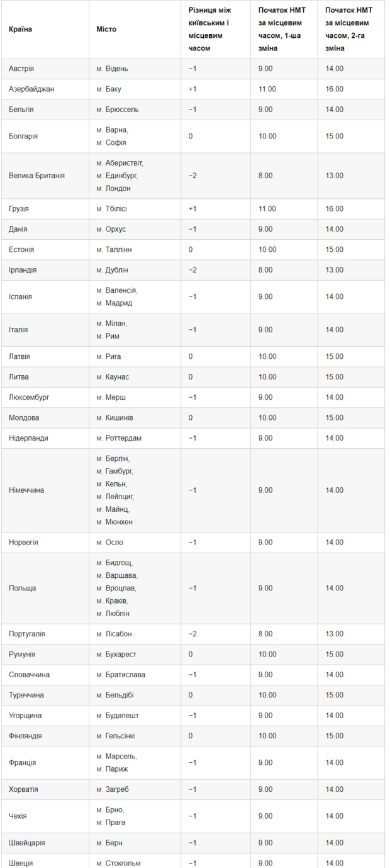Screen dimensions: 390x868
Task: Select the "м. Кишинів" city cell
Action: pyautogui.click(x=114, y=417)
